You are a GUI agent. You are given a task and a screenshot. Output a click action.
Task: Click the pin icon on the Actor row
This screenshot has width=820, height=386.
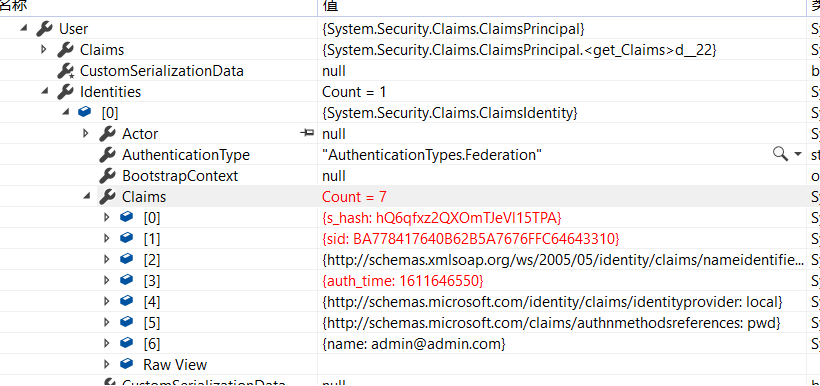pyautogui.click(x=307, y=133)
